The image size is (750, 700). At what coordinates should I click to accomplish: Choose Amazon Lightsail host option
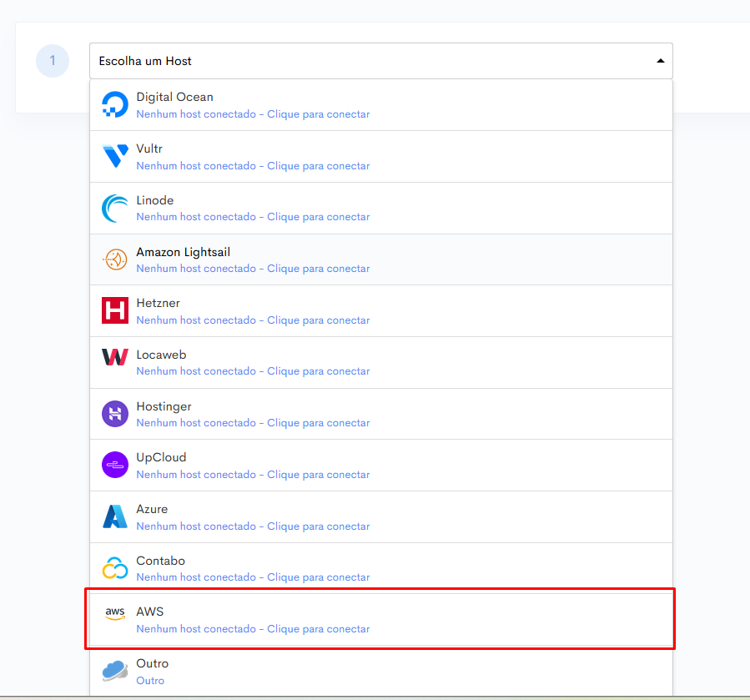click(381, 259)
